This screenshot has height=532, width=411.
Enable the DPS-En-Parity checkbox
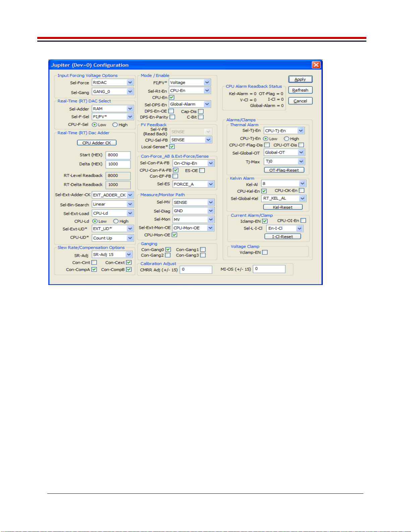[172, 117]
